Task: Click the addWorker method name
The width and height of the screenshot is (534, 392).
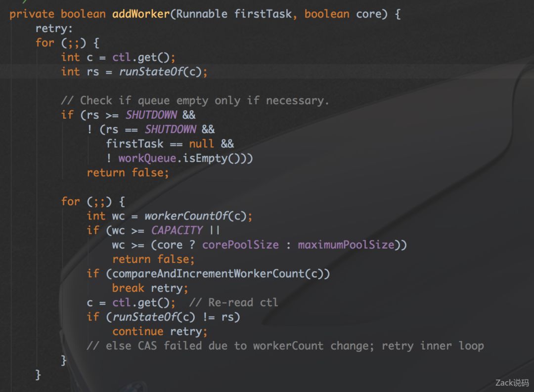Action: pyautogui.click(x=140, y=14)
